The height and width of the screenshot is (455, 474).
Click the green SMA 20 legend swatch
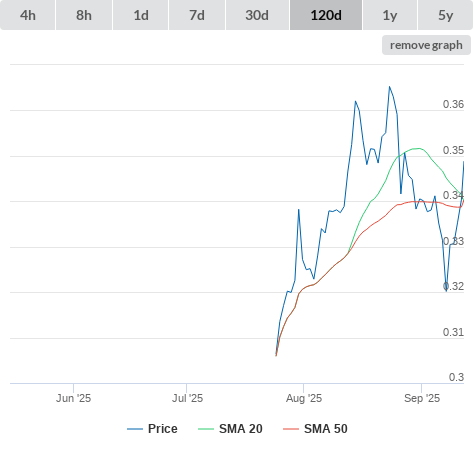pyautogui.click(x=206, y=429)
